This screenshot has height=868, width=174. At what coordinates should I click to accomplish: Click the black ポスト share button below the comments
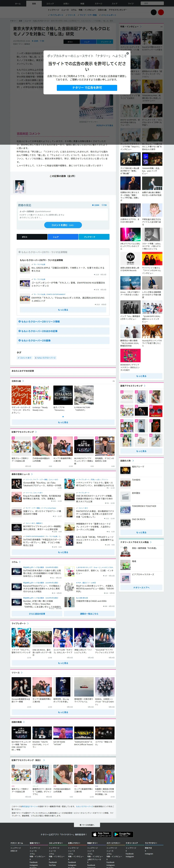32,237
